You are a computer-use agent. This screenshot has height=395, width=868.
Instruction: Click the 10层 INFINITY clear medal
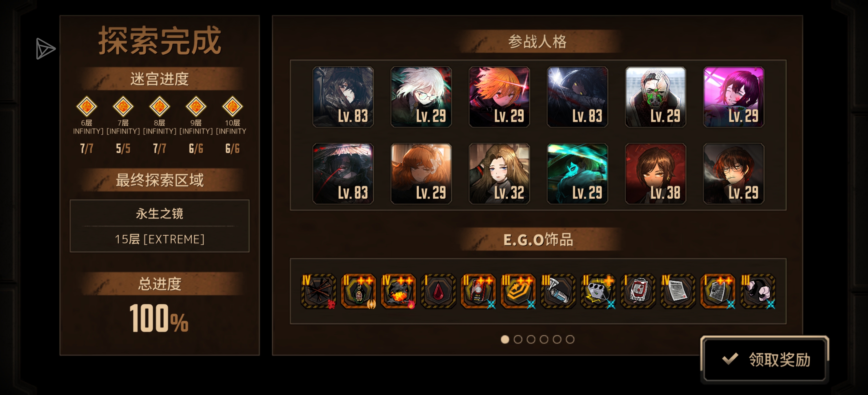(x=233, y=107)
